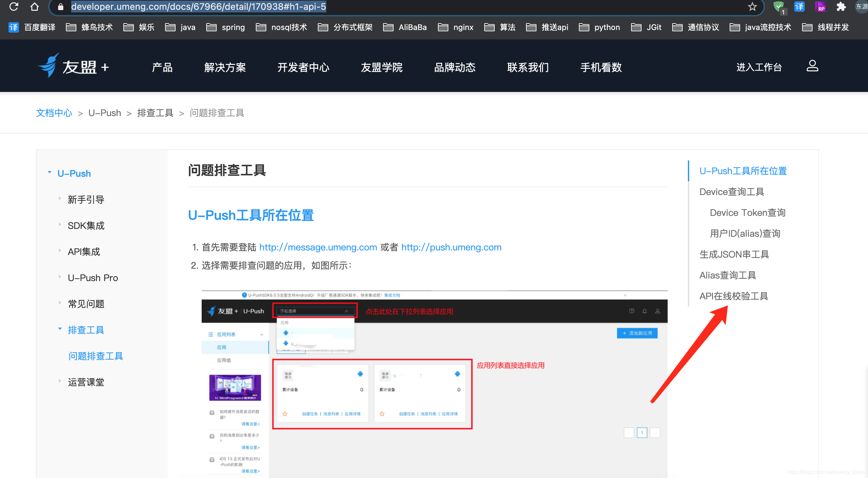This screenshot has height=478, width=868.
Task: Click 进入工作台 button
Action: [759, 67]
